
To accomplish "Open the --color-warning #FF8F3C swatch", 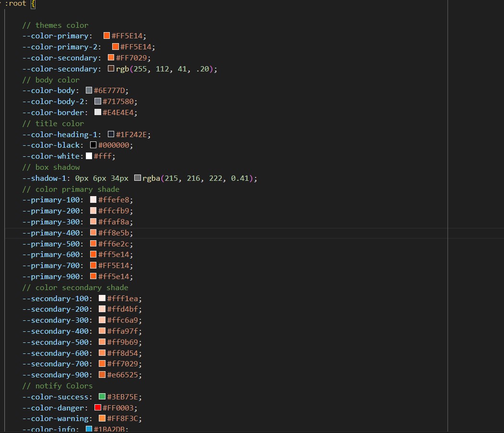I will click(x=102, y=419).
